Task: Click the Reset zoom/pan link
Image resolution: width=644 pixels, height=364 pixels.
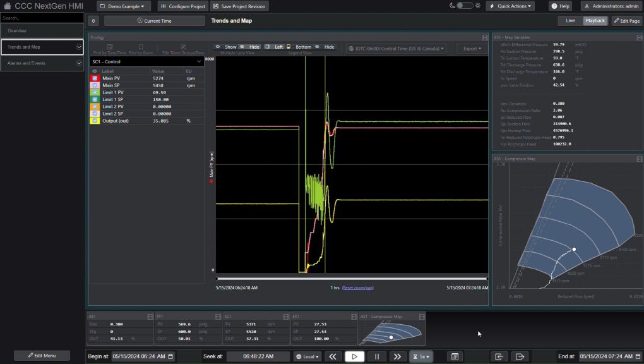Action: click(x=357, y=288)
